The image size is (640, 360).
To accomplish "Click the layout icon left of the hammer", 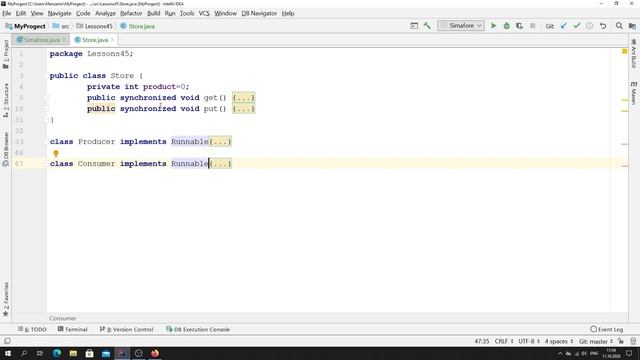I will coord(414,26).
